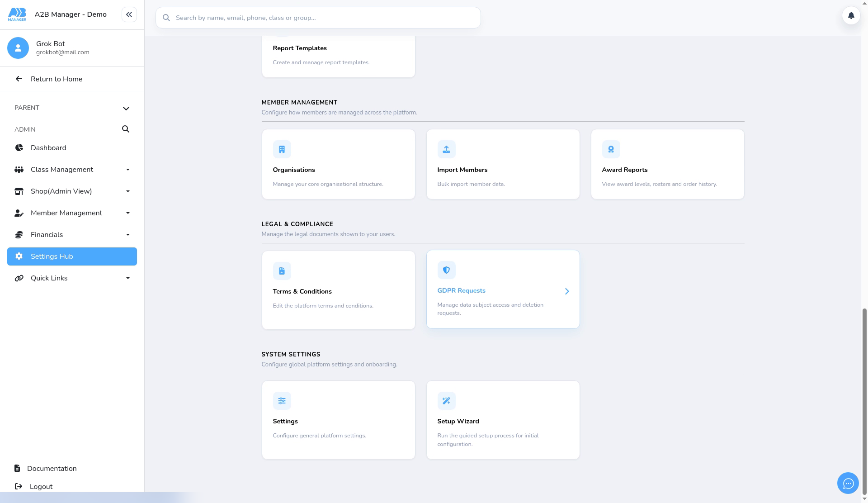This screenshot has width=868, height=503.
Task: Expand the Quick Links dropdown arrow
Action: tap(128, 278)
